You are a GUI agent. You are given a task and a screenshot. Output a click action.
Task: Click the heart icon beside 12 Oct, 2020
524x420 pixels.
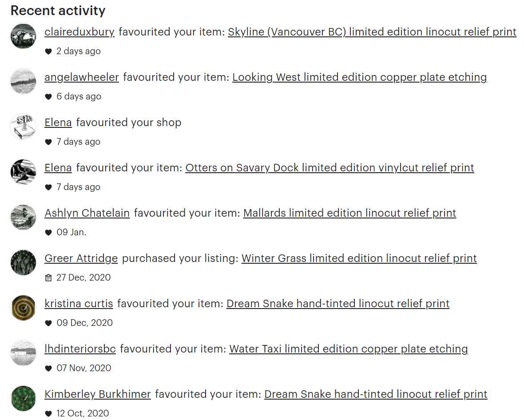pyautogui.click(x=48, y=413)
